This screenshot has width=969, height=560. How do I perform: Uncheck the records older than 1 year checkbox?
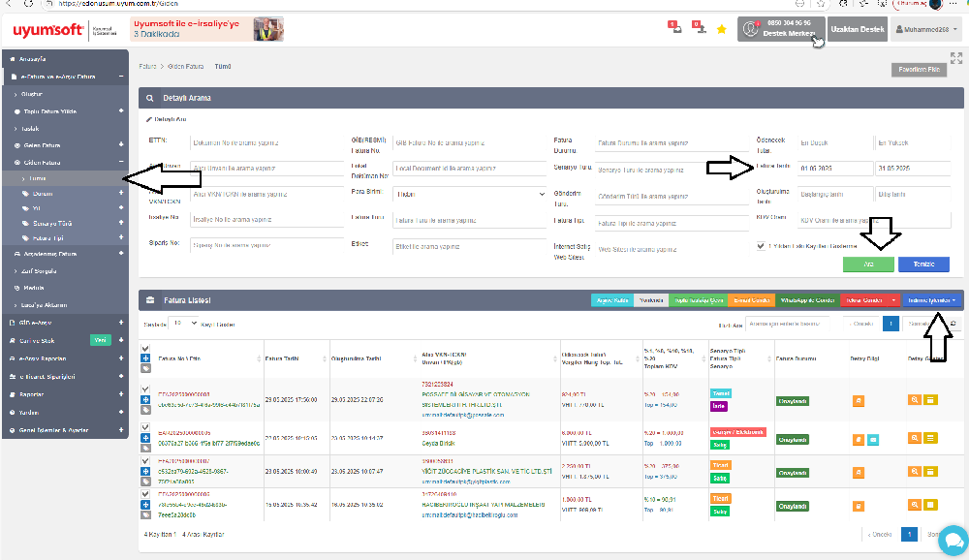[761, 246]
